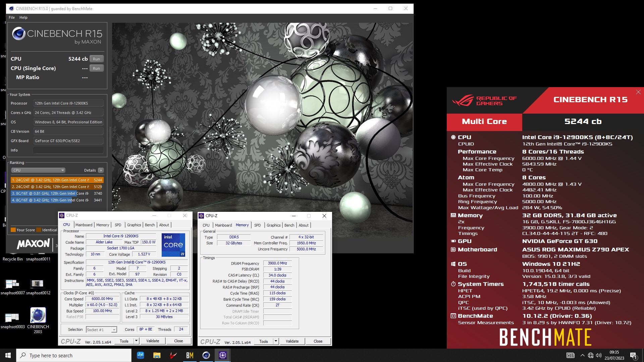Switch to Mainboard tab in CPU-Z CPU window

pos(84,225)
